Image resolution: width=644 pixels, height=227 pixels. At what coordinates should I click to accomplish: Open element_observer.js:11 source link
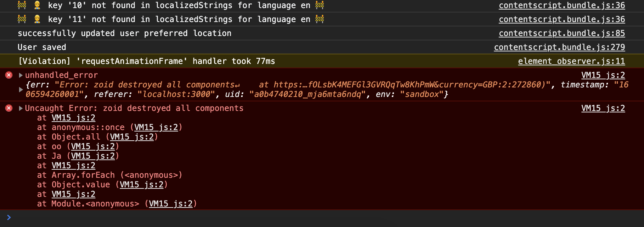[571, 61]
